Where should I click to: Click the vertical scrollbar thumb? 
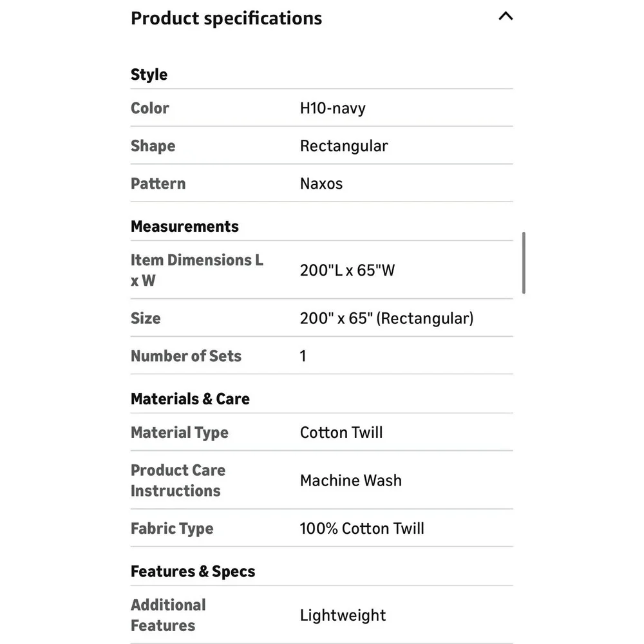point(524,263)
